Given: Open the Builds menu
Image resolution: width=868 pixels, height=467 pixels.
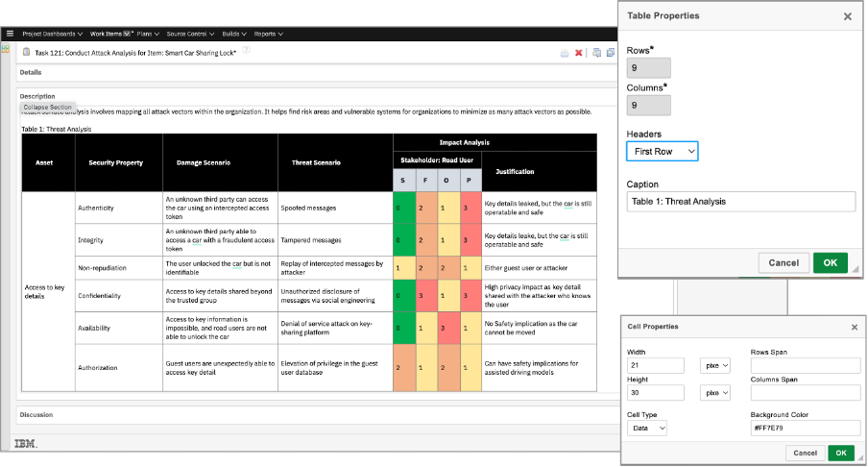Looking at the screenshot, I should [234, 34].
